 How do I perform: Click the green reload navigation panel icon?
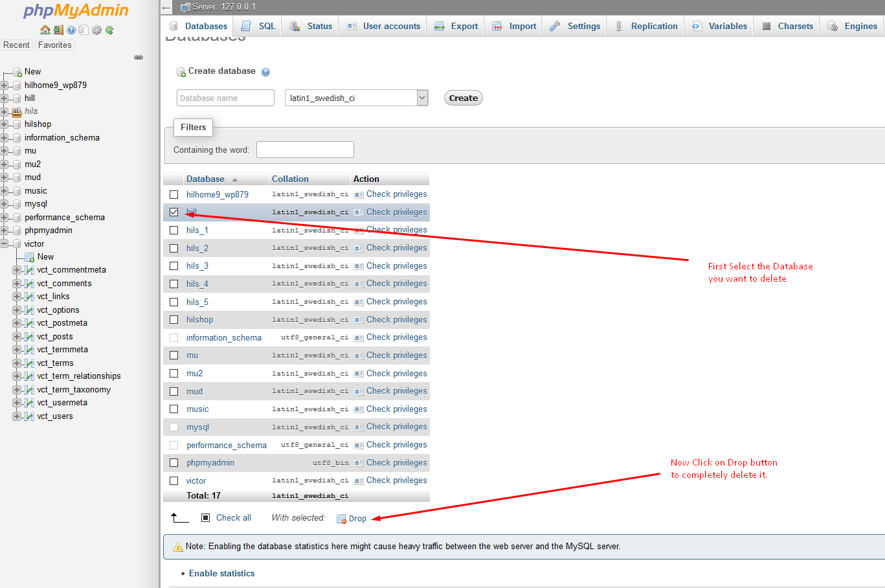pos(109,30)
